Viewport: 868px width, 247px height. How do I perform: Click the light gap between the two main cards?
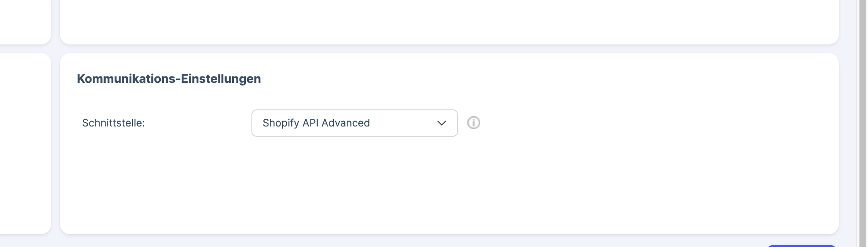[449, 49]
